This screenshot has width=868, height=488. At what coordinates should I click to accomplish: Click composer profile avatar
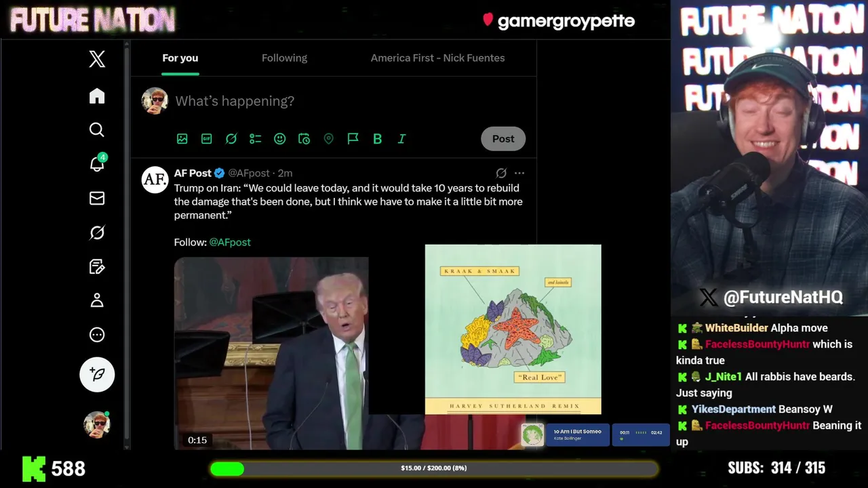pyautogui.click(x=155, y=101)
